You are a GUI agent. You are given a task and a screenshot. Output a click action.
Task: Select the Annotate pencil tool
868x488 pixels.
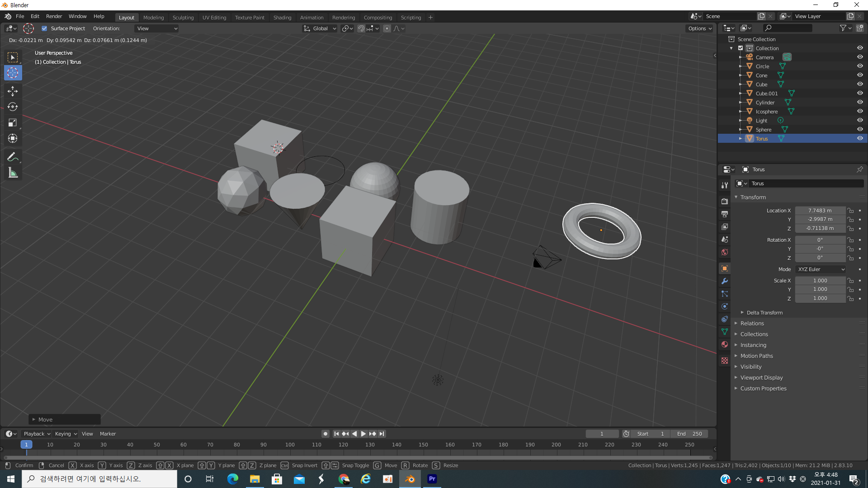(x=13, y=157)
